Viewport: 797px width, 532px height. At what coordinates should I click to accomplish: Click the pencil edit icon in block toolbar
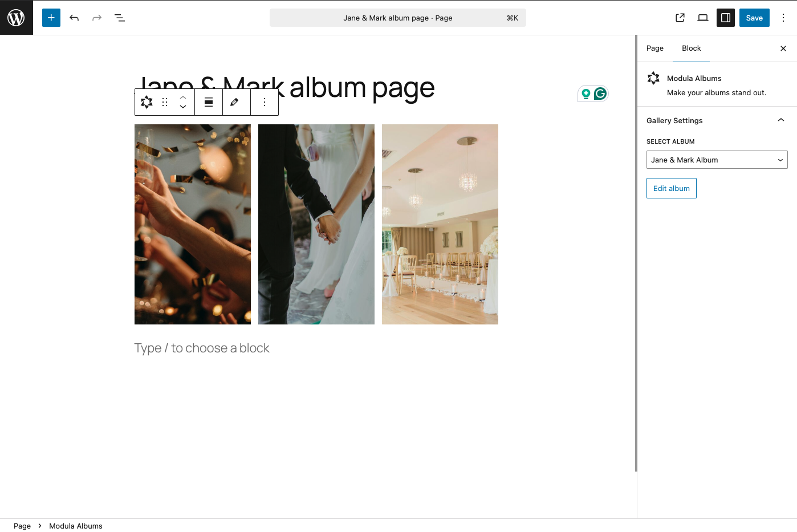(234, 102)
